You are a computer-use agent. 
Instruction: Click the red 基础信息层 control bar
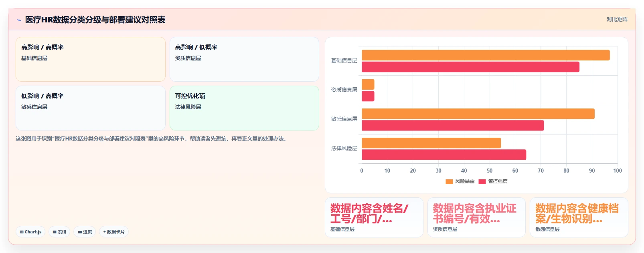click(470, 67)
